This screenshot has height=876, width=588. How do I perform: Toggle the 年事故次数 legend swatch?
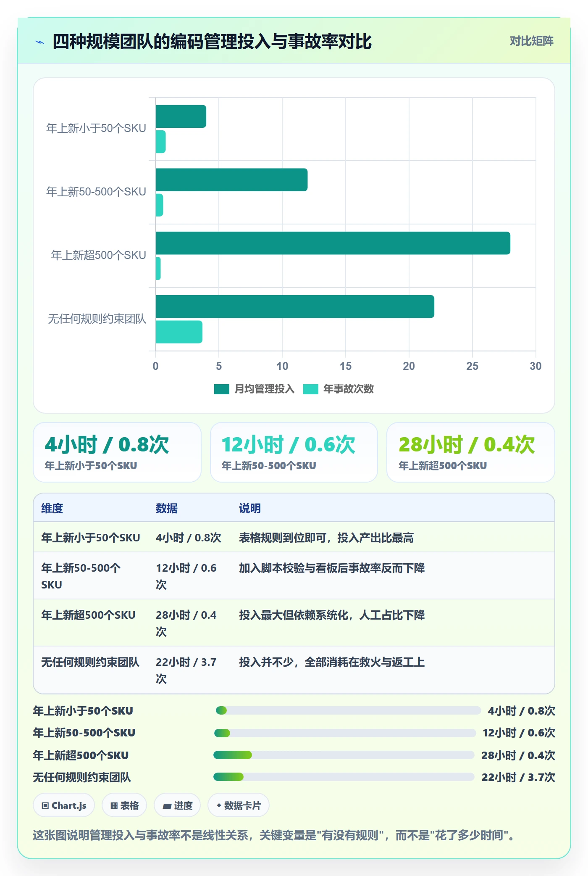[x=310, y=389]
